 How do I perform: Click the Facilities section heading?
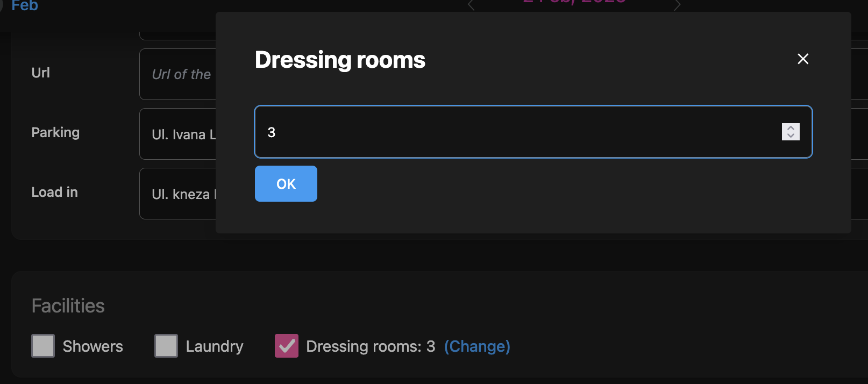click(x=68, y=305)
